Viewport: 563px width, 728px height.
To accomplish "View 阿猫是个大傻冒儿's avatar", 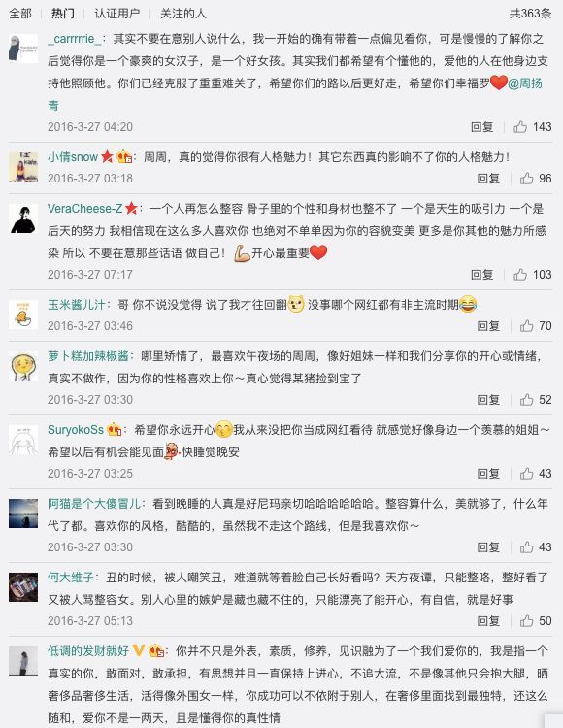I will click(23, 513).
